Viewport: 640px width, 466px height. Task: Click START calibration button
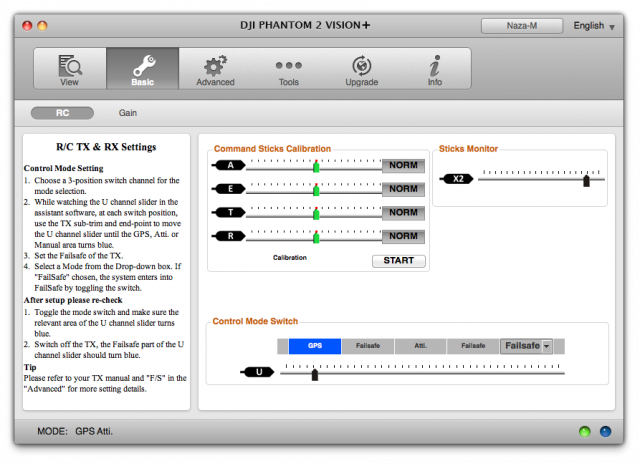click(x=399, y=261)
